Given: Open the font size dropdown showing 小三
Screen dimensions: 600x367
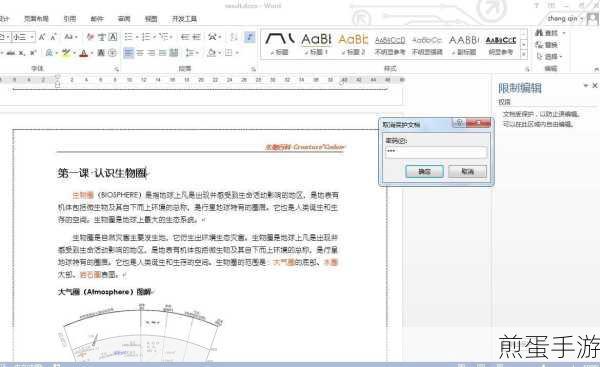Looking at the screenshot, I should tap(32, 37).
